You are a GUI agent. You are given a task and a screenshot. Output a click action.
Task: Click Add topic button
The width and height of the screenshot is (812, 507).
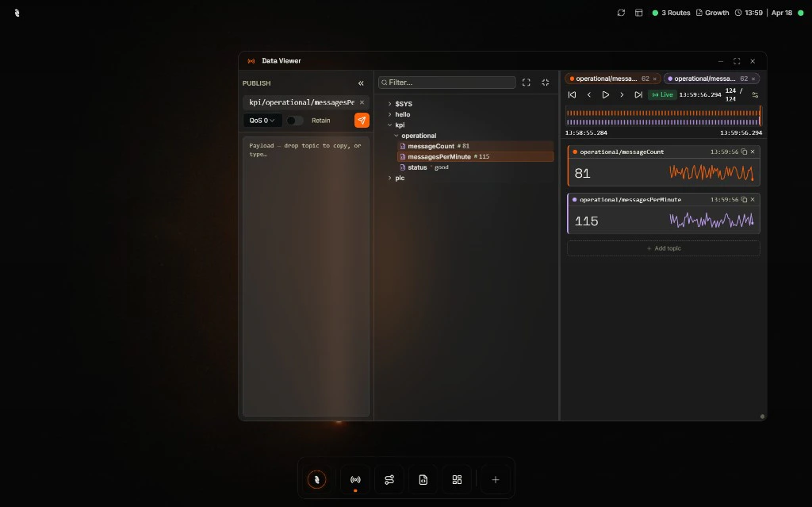click(x=664, y=248)
